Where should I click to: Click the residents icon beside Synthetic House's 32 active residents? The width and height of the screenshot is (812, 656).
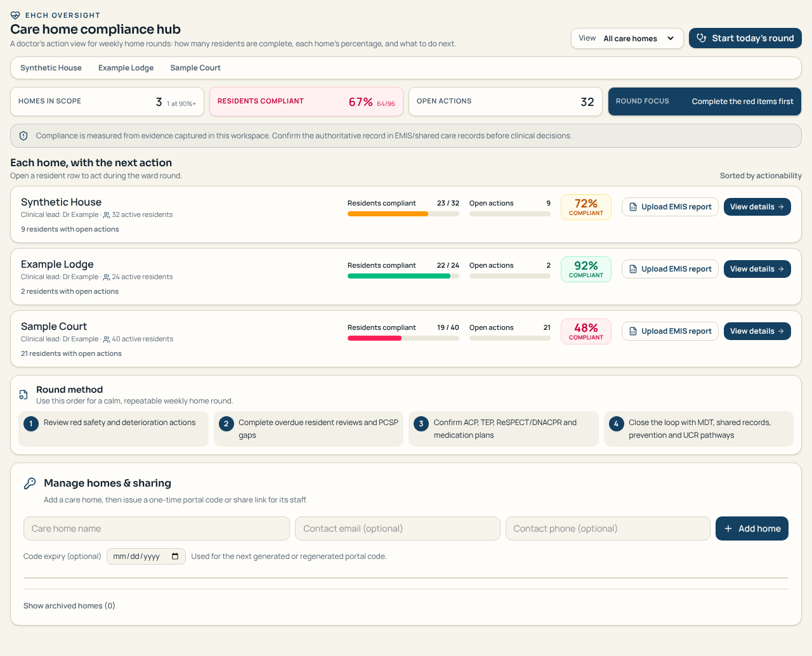point(107,215)
